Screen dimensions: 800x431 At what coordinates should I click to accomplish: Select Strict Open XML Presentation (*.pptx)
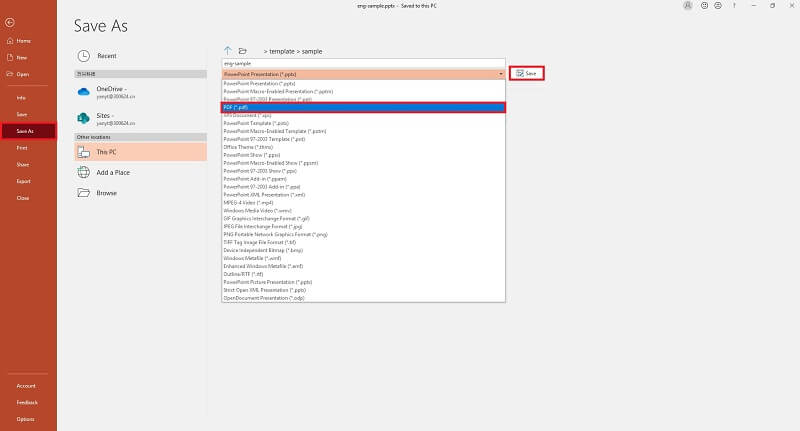[363, 290]
